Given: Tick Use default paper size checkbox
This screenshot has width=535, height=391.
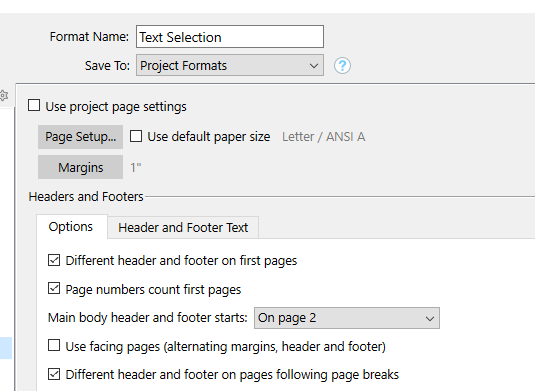Looking at the screenshot, I should (136, 136).
